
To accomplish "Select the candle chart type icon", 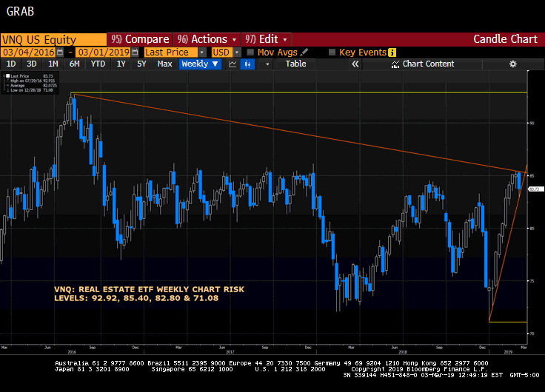I will (x=247, y=64).
